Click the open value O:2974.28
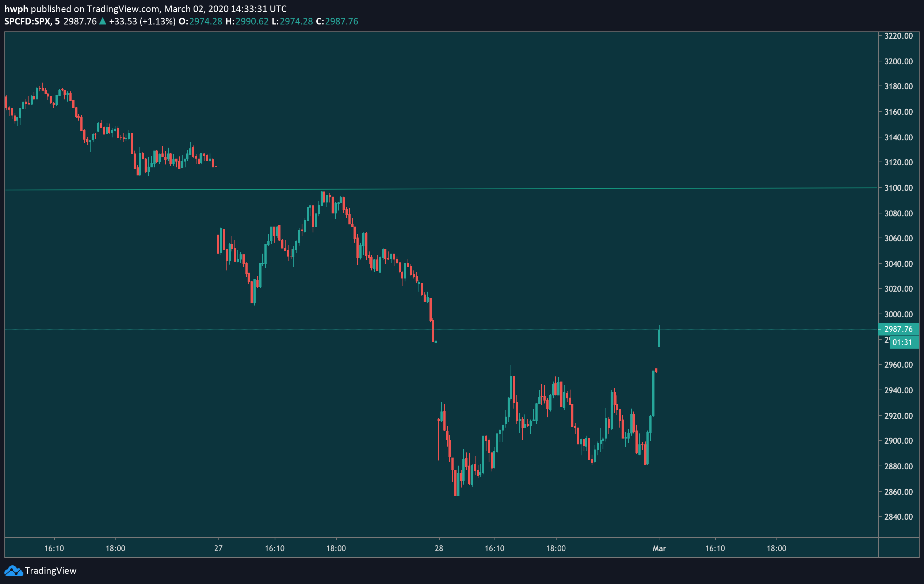Viewport: 924px width, 584px height. [x=200, y=22]
